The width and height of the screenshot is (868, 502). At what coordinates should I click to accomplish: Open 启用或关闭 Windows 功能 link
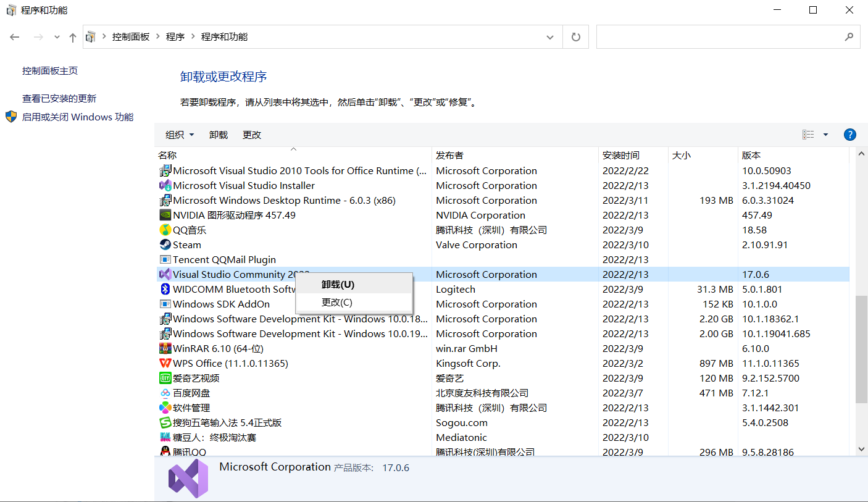coord(78,117)
